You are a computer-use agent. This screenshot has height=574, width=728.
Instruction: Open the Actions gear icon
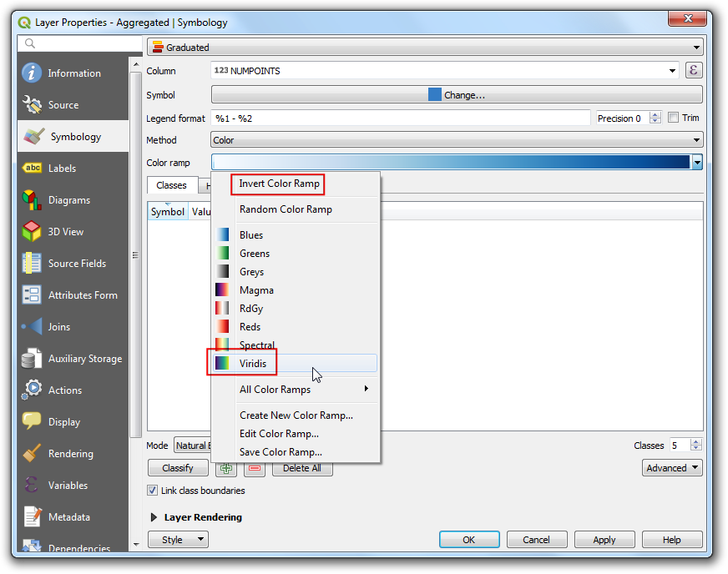pyautogui.click(x=32, y=390)
